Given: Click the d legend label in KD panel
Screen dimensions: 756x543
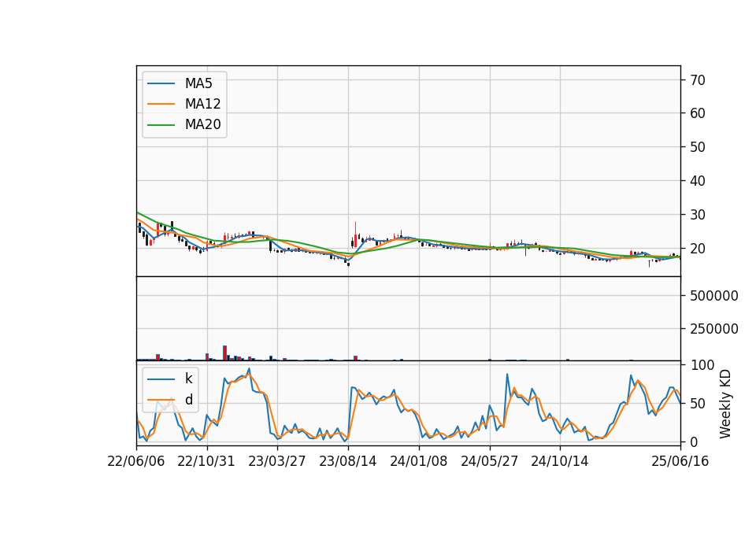Looking at the screenshot, I should point(188,400).
